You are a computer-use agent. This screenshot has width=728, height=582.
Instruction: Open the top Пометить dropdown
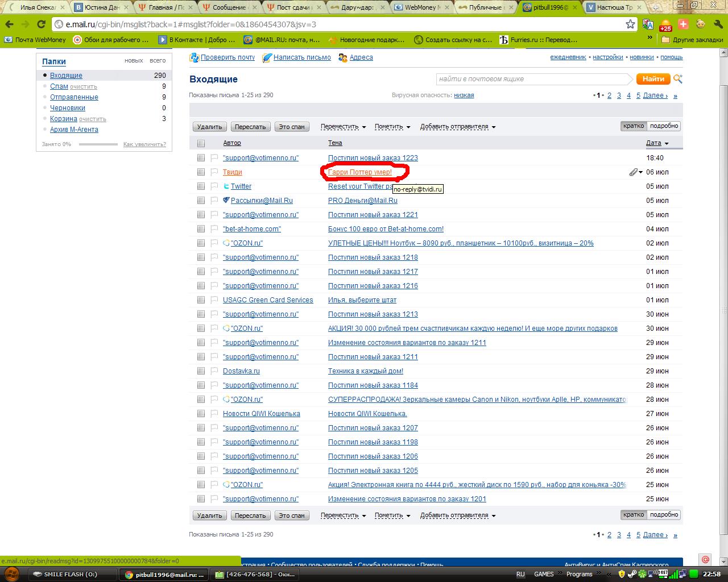(392, 127)
